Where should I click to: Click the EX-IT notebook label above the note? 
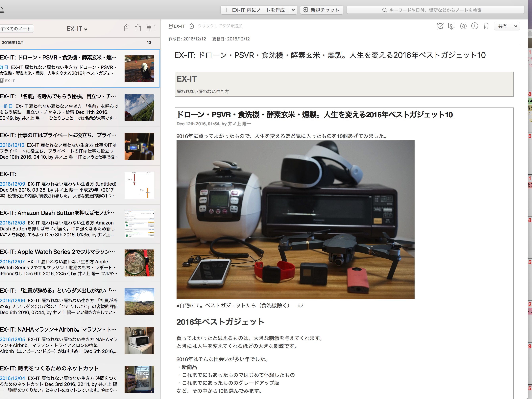[177, 26]
